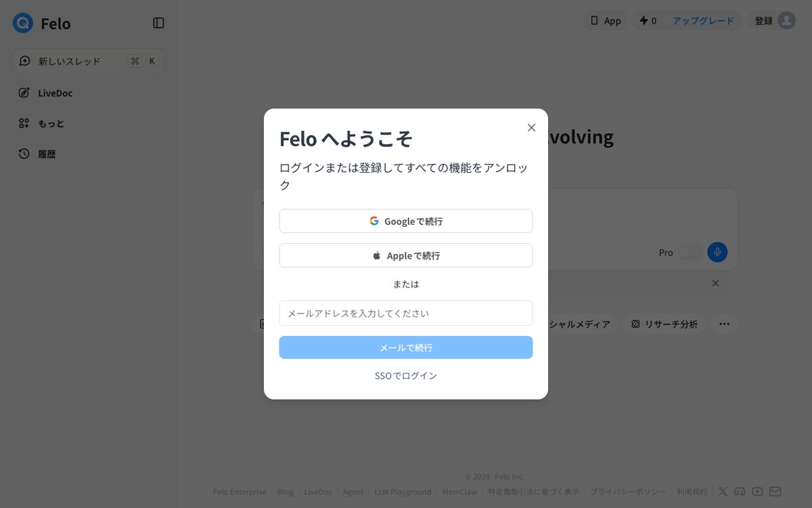Click the microphone voice input button
This screenshot has width=812, height=508.
pyautogui.click(x=717, y=252)
